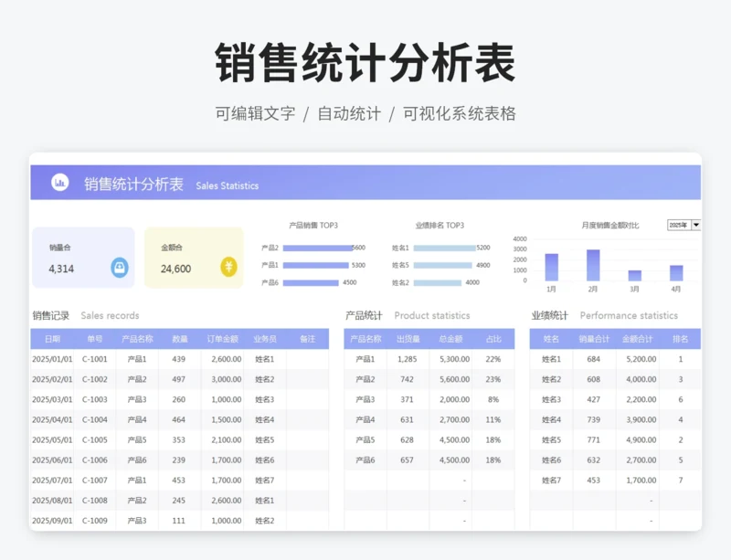Select the 11% share cell

pyautogui.click(x=493, y=419)
